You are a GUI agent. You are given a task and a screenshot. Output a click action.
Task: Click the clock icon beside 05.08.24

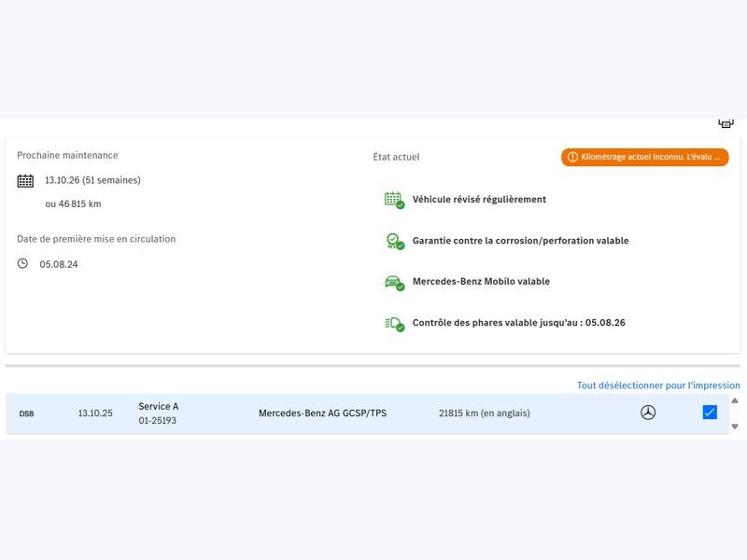[23, 264]
